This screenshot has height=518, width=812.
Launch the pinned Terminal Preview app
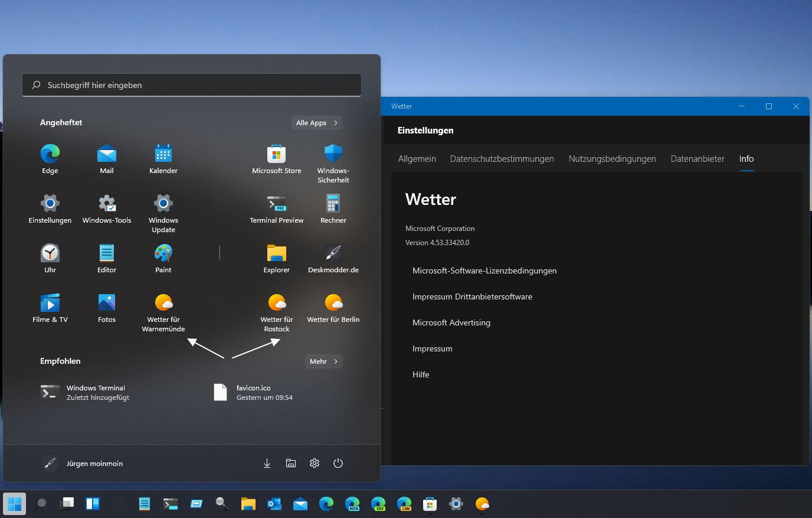click(x=277, y=209)
